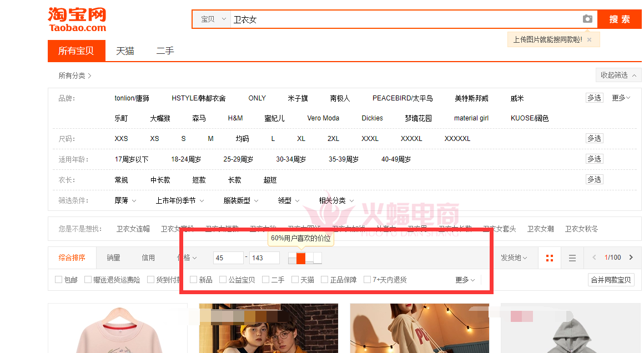Screen dimensions: 644x353
Task: Expand 更多 brands in brand row
Action: [x=621, y=98]
